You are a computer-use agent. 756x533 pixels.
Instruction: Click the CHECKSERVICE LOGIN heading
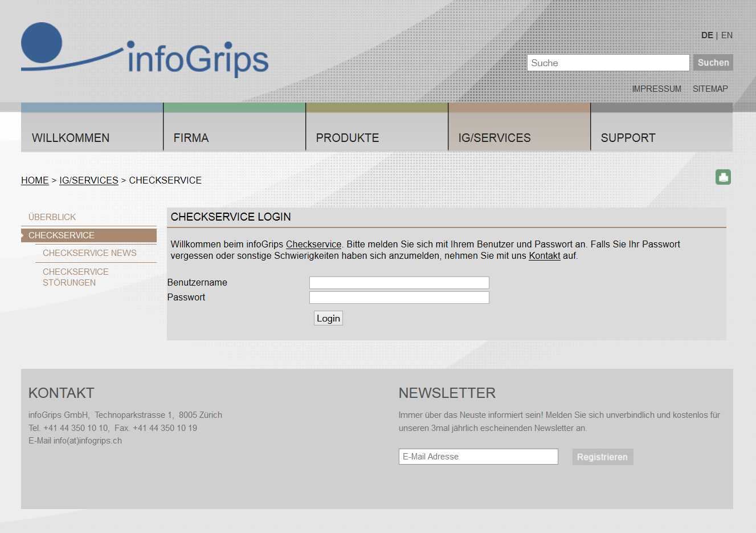231,217
